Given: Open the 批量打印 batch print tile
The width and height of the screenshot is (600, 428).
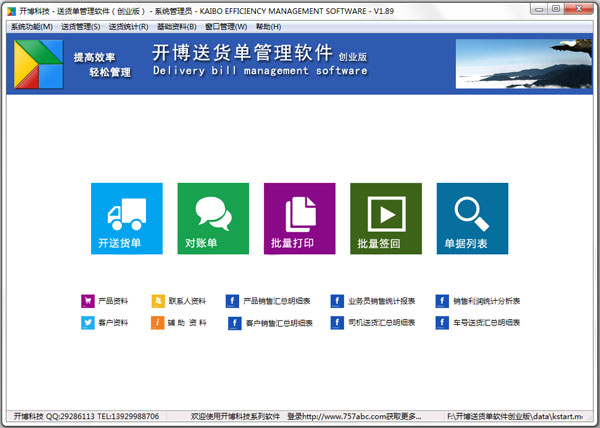Looking at the screenshot, I should coord(299,218).
